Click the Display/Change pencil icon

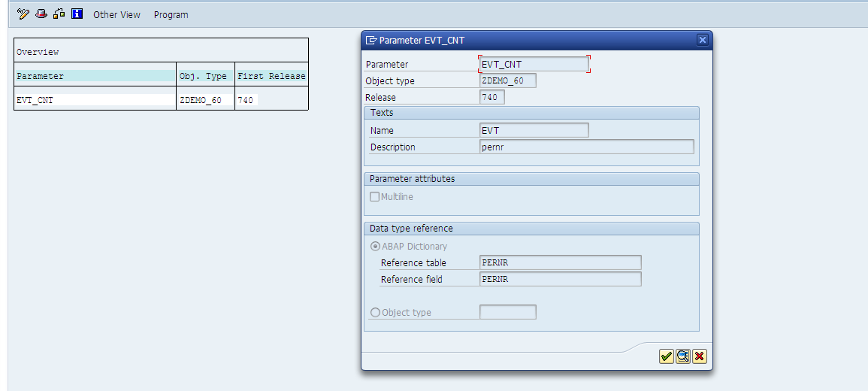tap(23, 14)
